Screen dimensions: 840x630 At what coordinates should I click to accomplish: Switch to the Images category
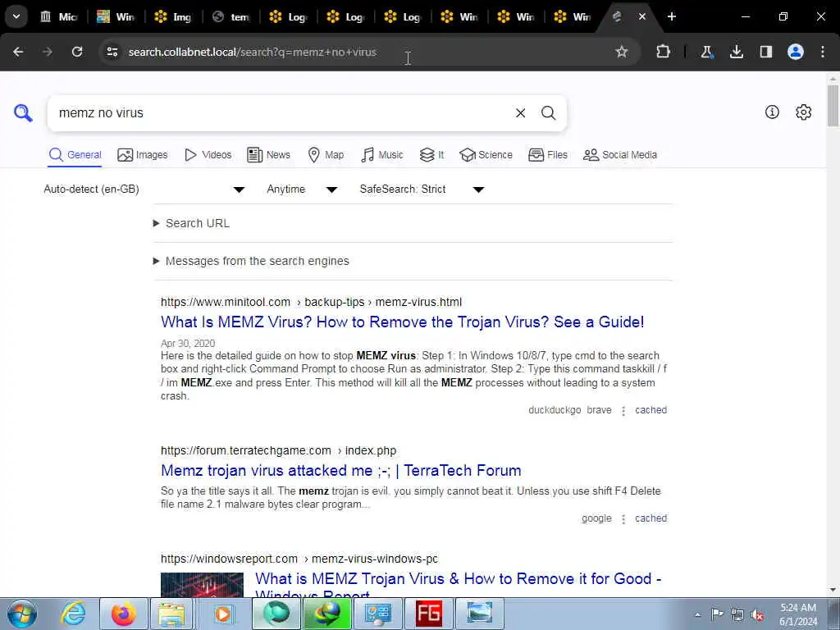tap(143, 155)
